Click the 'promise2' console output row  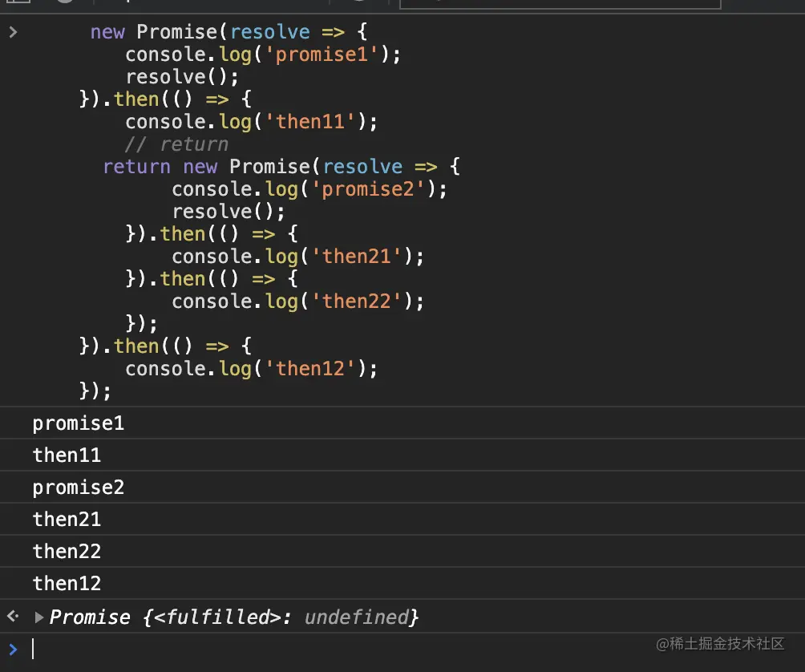coord(402,488)
